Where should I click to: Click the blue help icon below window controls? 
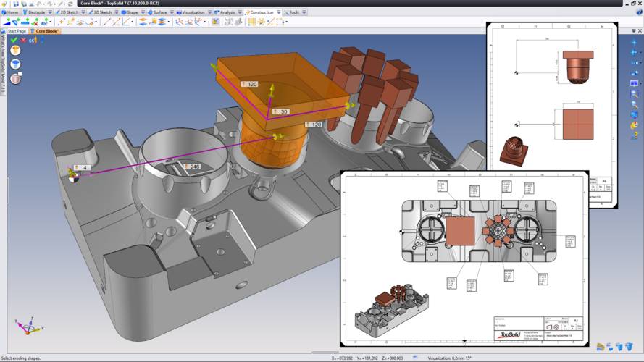click(638, 12)
